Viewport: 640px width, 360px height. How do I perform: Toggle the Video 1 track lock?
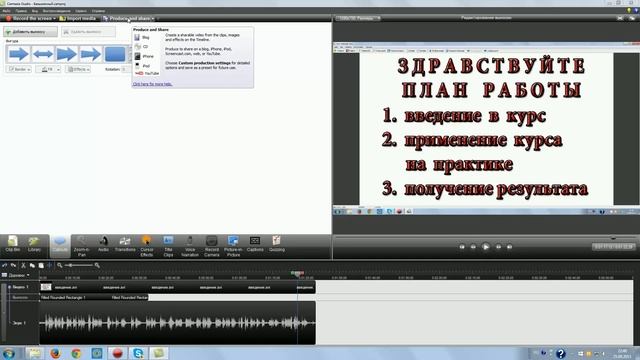click(9, 287)
